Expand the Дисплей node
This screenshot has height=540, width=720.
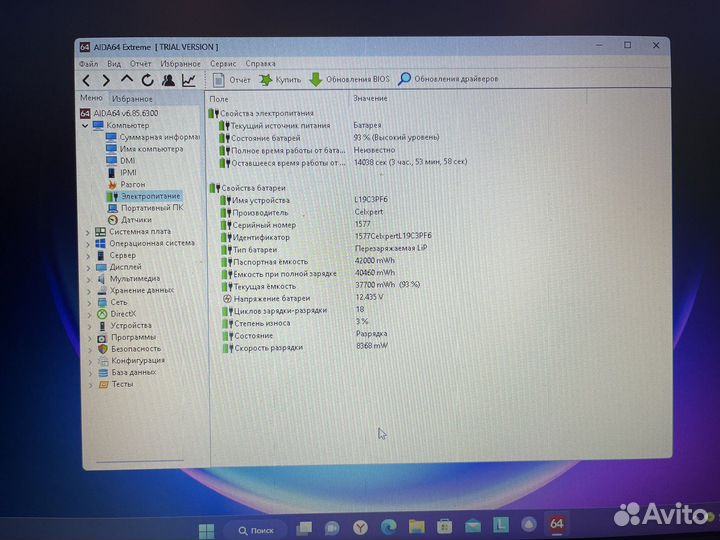[88, 267]
